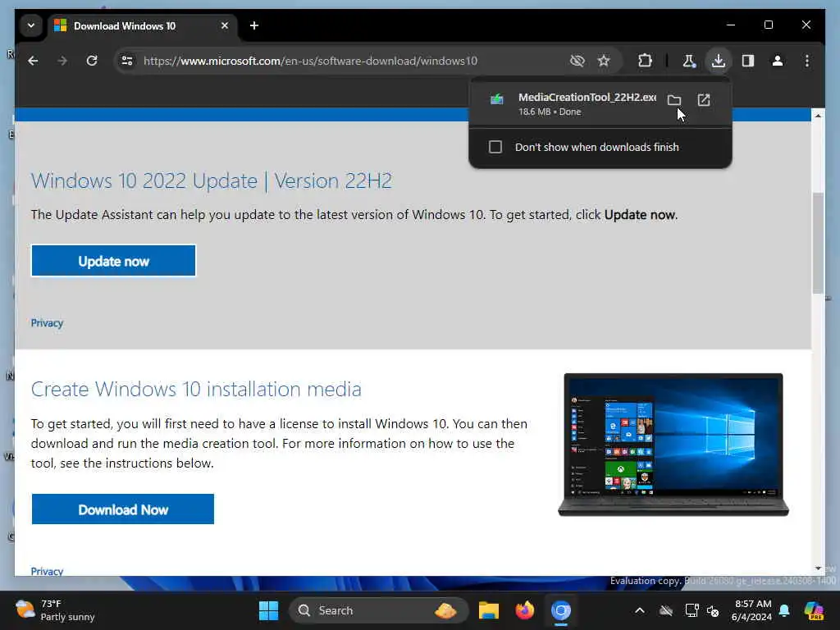Screen dimensions: 840x630
Task: Open Chrome Labs flask icon
Action: pyautogui.click(x=689, y=61)
